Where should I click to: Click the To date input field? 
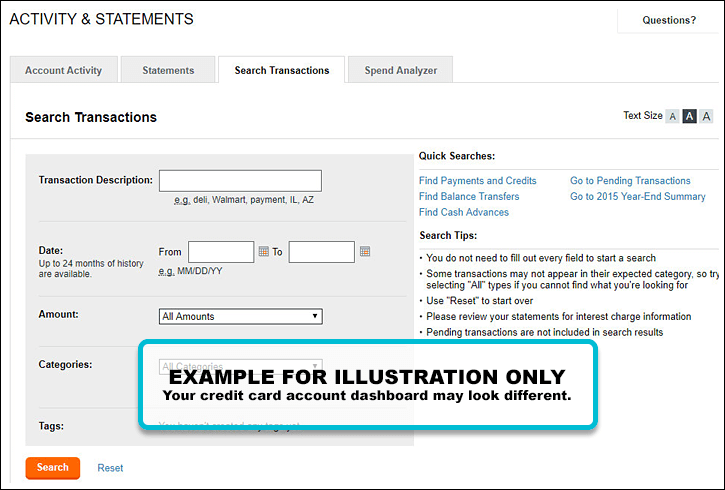click(322, 252)
